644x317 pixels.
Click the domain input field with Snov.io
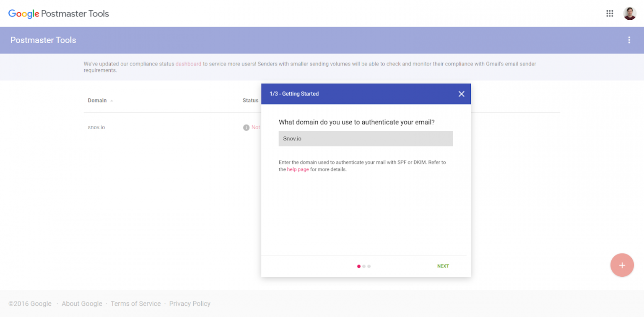pos(366,139)
